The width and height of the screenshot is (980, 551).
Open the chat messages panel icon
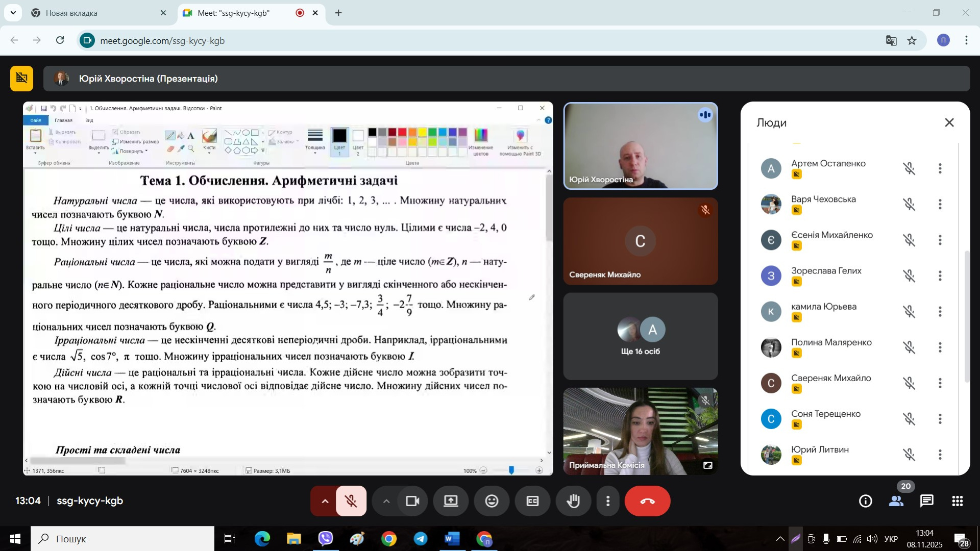point(927,501)
